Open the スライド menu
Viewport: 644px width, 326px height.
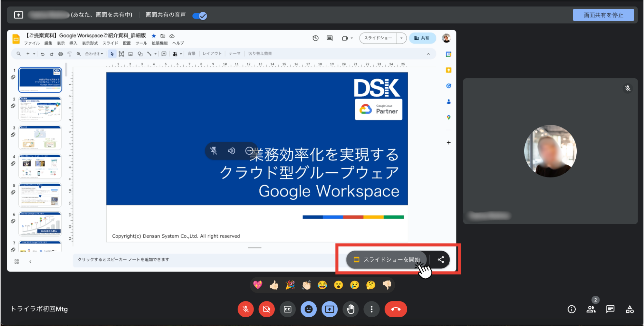[x=110, y=43]
